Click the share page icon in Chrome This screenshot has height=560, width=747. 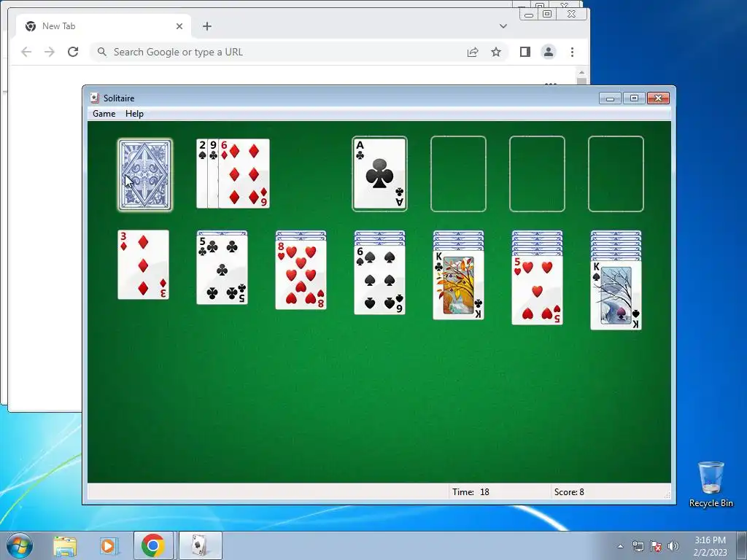point(473,52)
